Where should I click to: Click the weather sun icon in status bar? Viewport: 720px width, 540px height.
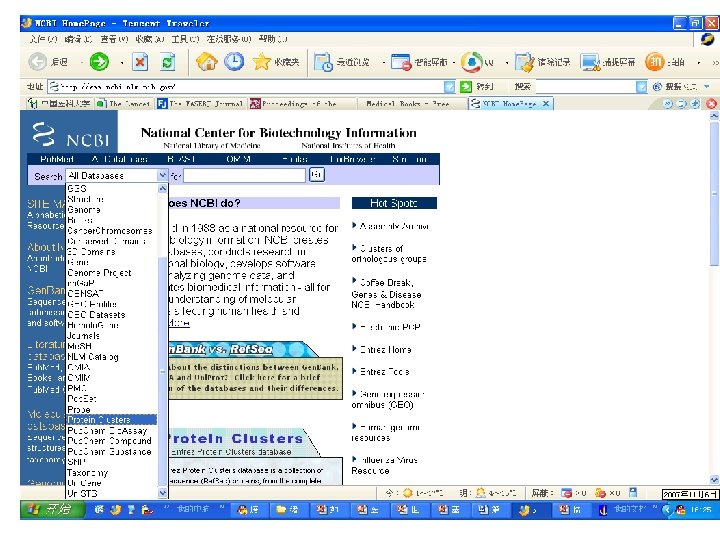[407, 493]
